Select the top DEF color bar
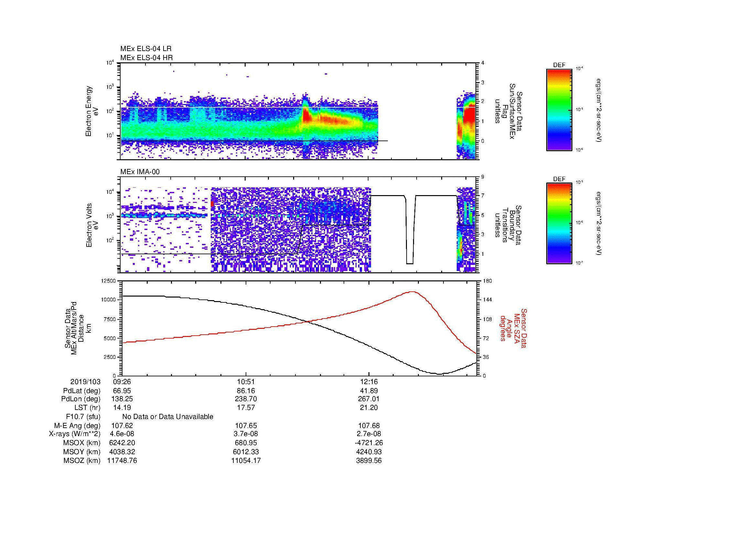Viewport: 756px width, 534px height. [559, 110]
